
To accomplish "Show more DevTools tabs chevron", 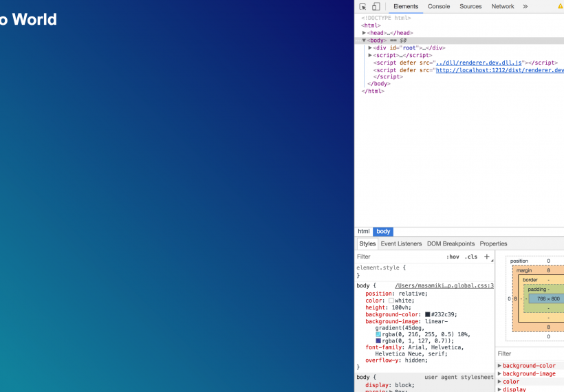I will pyautogui.click(x=525, y=7).
